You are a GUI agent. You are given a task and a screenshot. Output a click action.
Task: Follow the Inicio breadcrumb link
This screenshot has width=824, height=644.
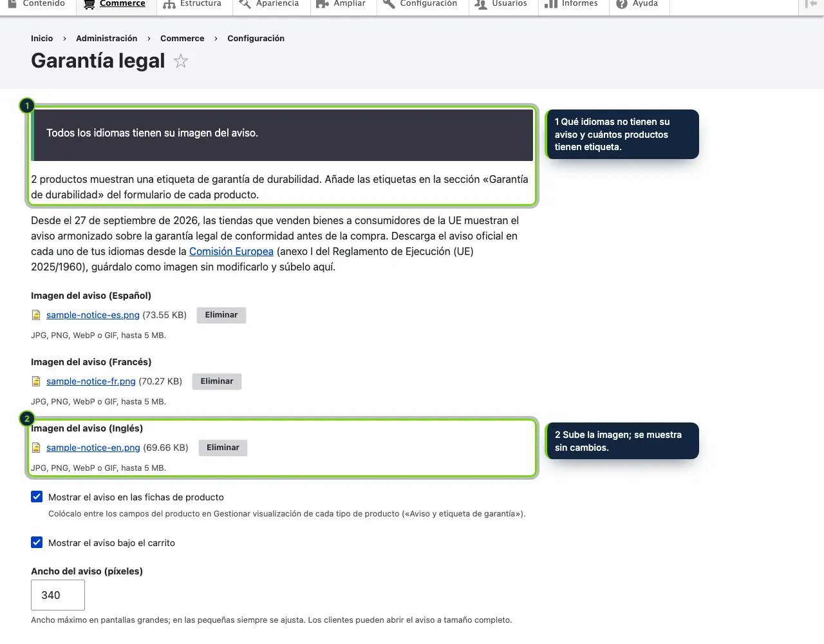coord(42,39)
